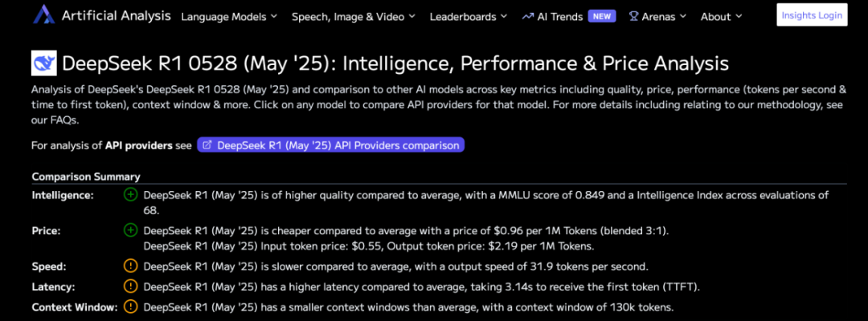Viewport: 868px width, 321px height.
Task: Click the Arenas trophy icon
Action: click(x=633, y=17)
